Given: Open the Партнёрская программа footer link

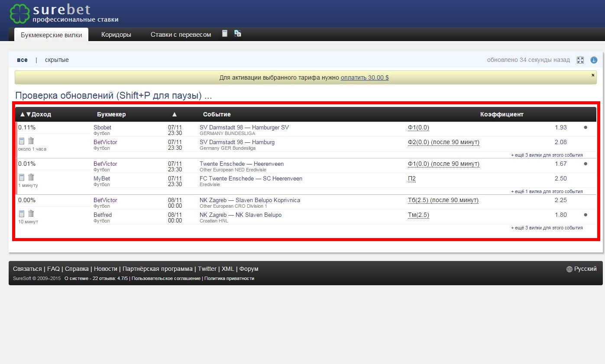Looking at the screenshot, I should (x=158, y=269).
